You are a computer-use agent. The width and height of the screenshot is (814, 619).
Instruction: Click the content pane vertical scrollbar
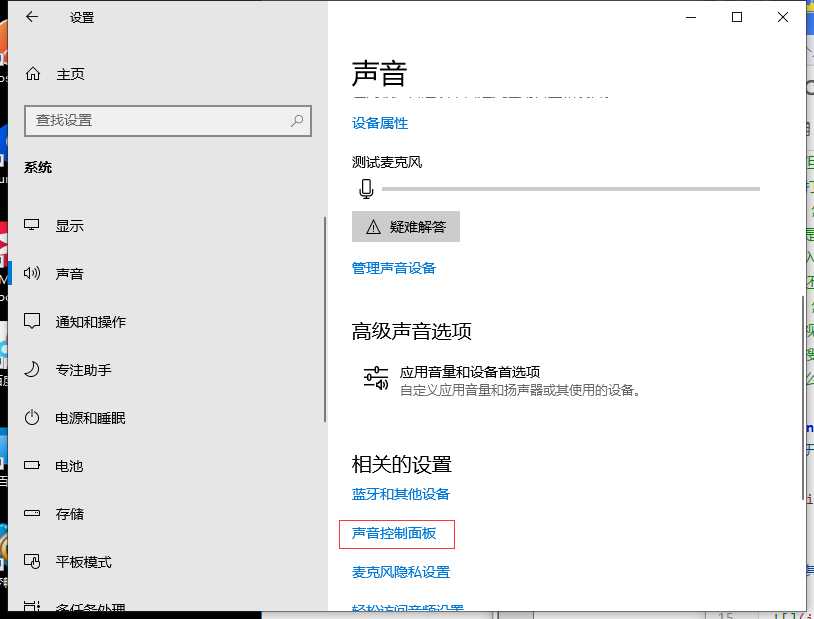(x=803, y=397)
